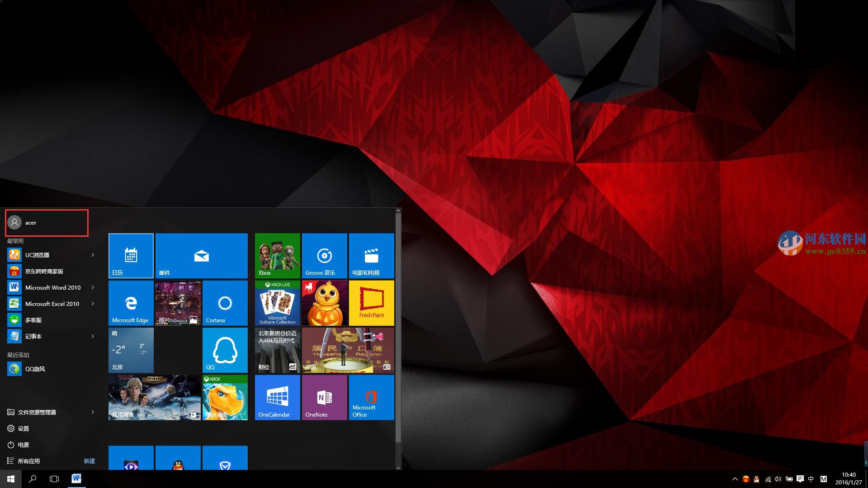Click the acer account name

pos(31,223)
